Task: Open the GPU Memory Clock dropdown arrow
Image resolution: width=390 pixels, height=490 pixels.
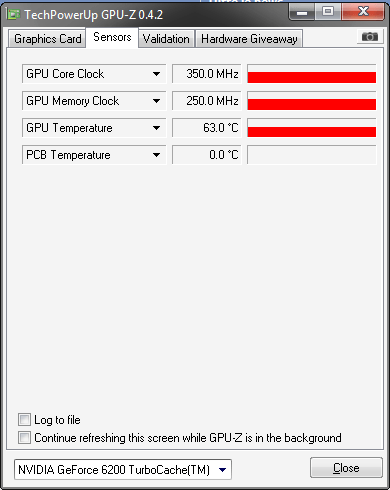Action: tap(156, 101)
